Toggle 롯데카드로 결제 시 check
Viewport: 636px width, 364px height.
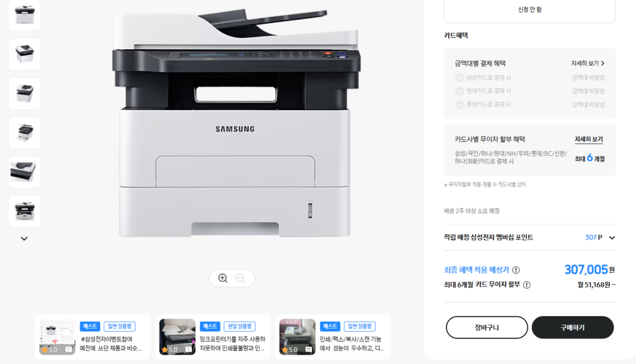(459, 104)
